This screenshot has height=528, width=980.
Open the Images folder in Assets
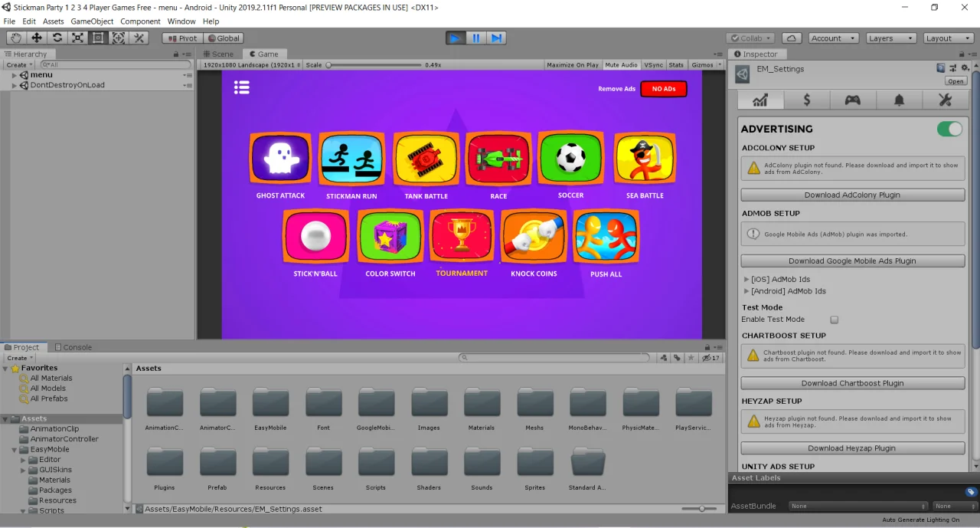point(429,403)
